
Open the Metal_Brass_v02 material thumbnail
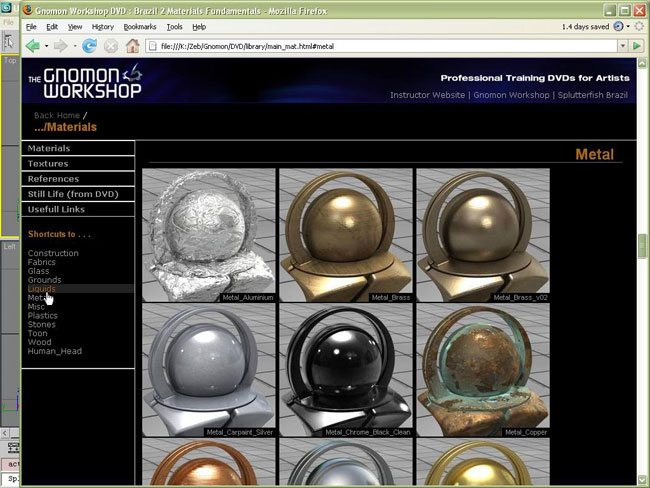click(483, 235)
